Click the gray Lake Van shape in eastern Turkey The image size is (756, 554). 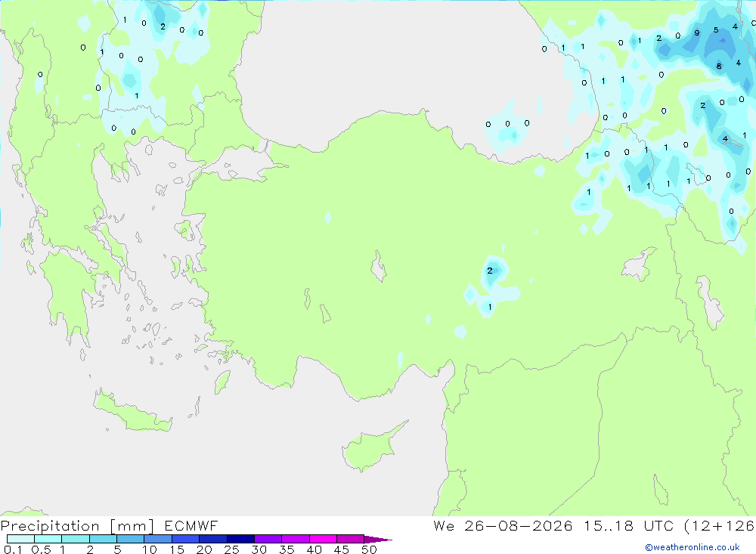pos(640,265)
